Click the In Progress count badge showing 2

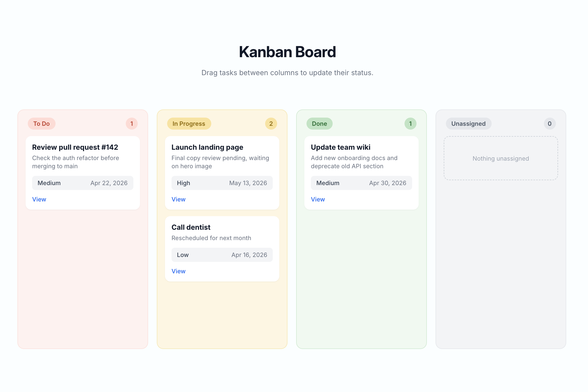tap(271, 124)
